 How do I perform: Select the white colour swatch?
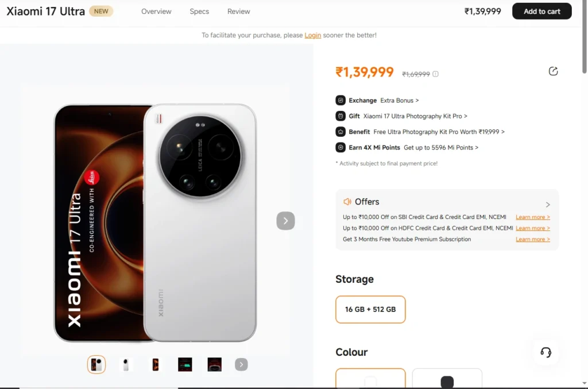[370, 380]
